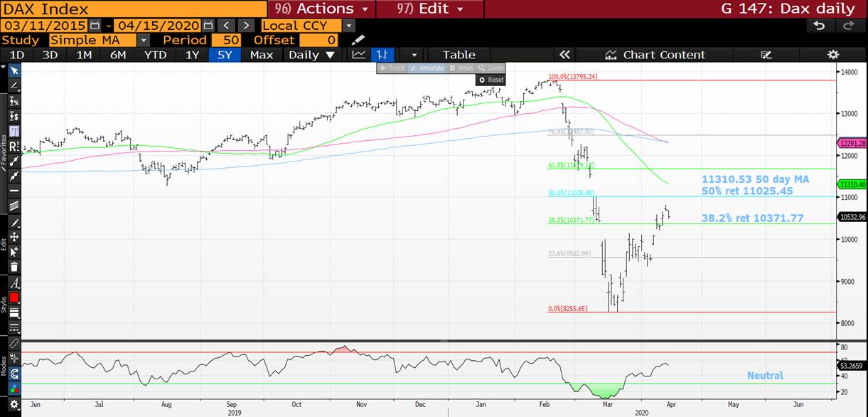Shift date range forward with right arrow
This screenshot has height=417, width=868.
(247, 26)
